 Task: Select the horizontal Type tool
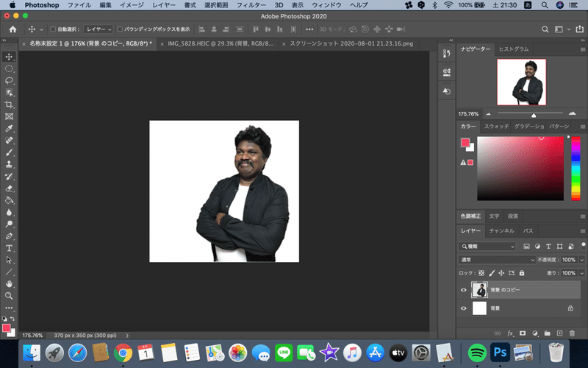pos(10,248)
